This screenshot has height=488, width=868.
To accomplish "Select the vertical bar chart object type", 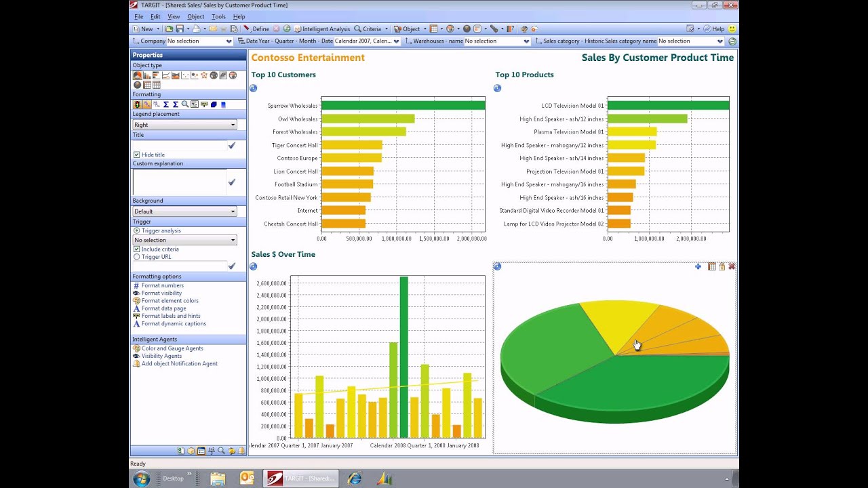I will (147, 75).
